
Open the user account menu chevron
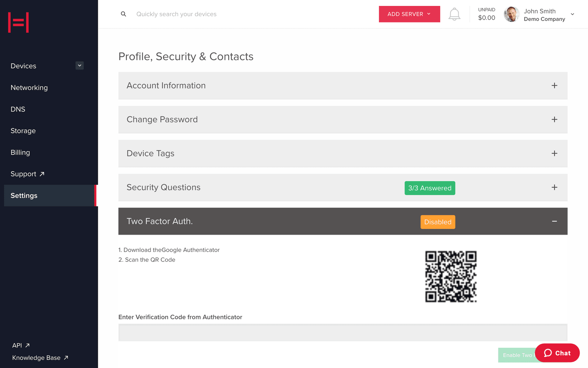(572, 14)
